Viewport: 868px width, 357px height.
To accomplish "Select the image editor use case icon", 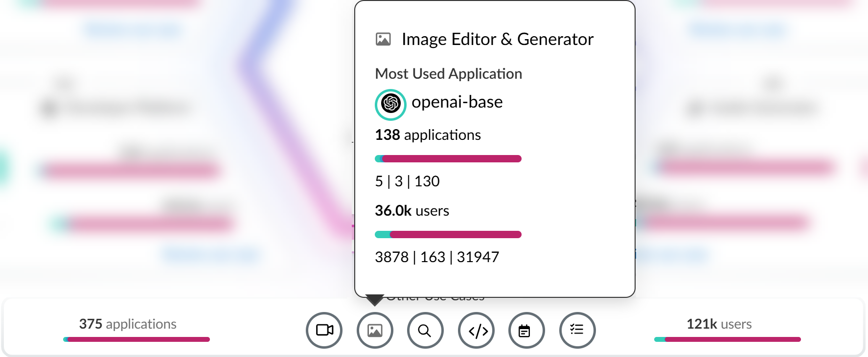I will pos(375,330).
